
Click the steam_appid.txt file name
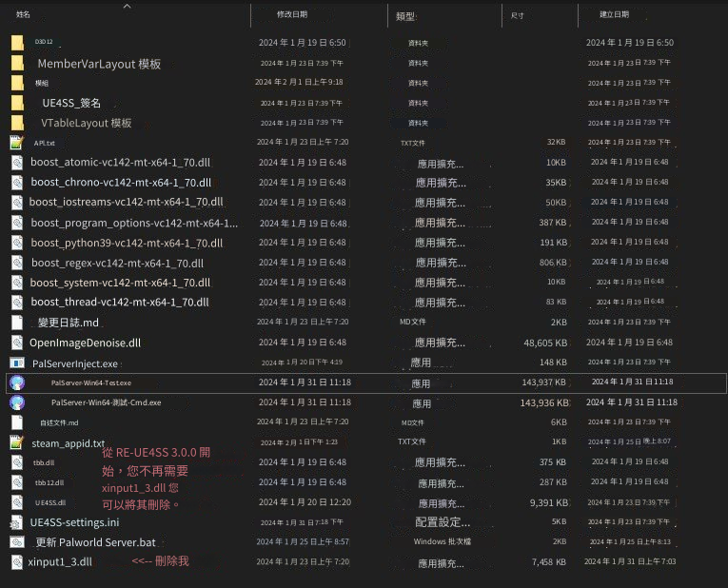point(69,443)
